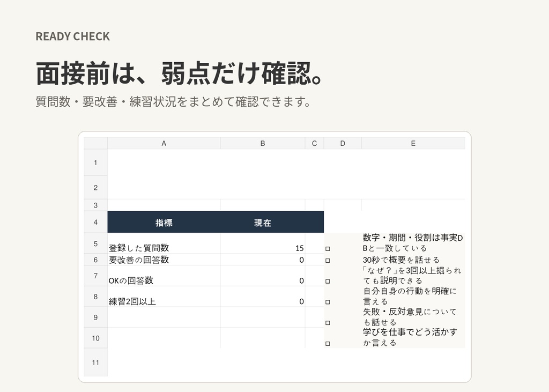
Task: Select column C header
Action: tap(314, 143)
